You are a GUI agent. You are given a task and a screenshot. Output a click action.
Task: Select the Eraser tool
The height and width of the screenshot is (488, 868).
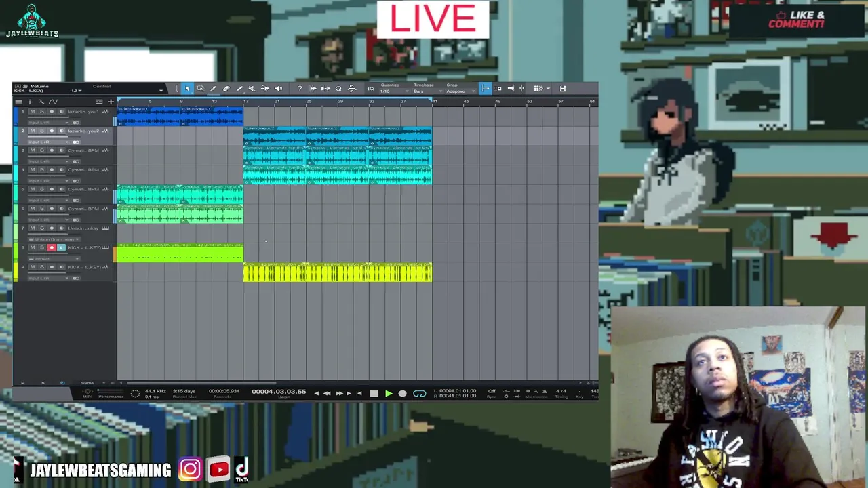(226, 89)
